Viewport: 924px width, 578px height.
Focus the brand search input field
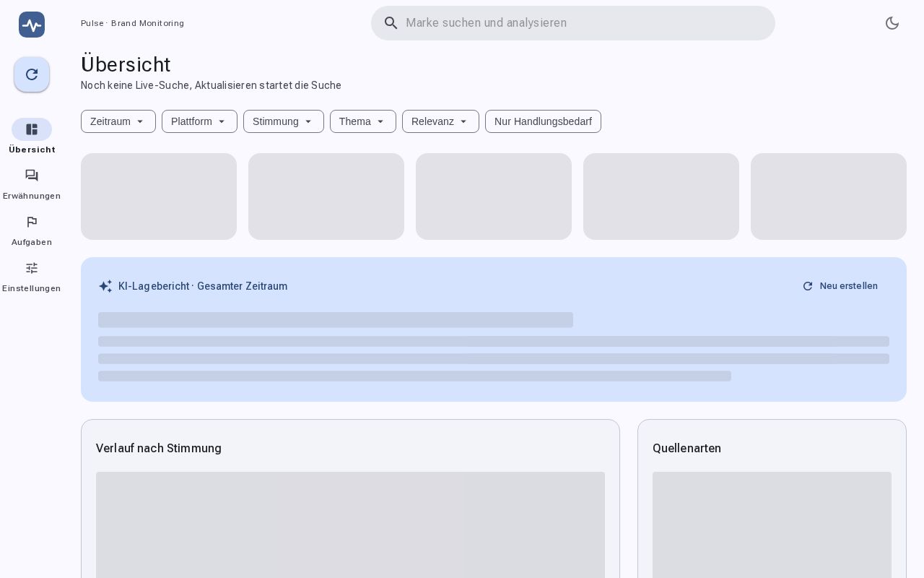pyautogui.click(x=573, y=23)
